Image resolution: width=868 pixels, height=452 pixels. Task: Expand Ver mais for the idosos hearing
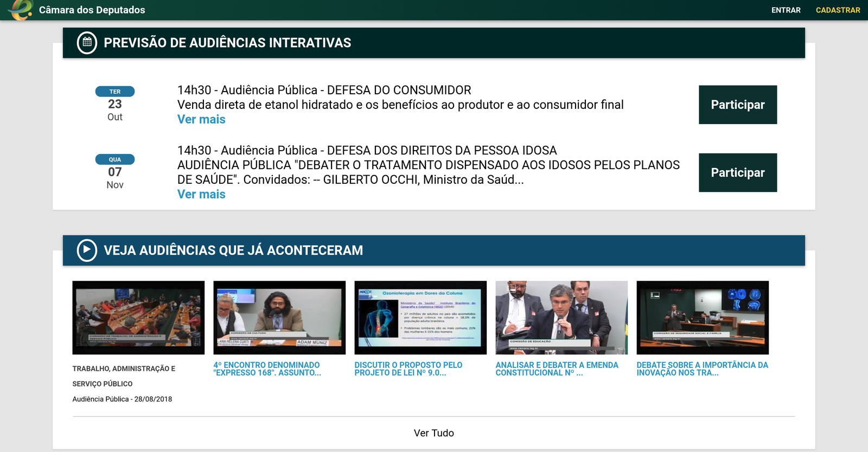201,195
